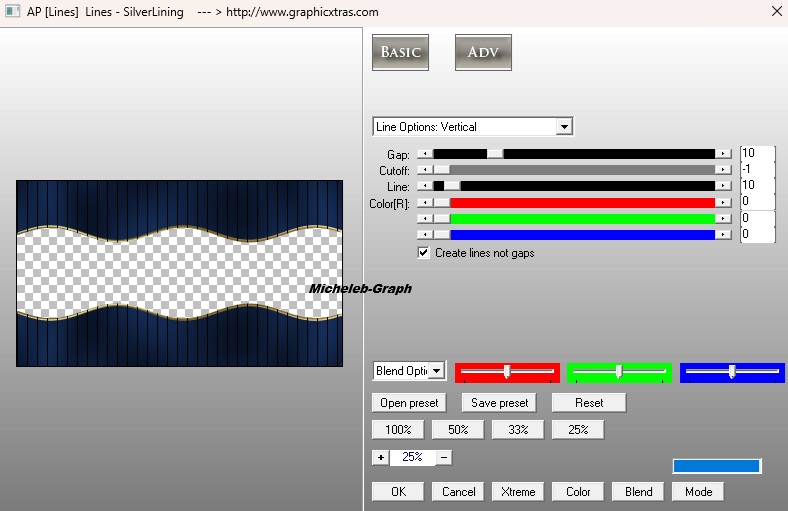
Task: Click the plus zoom-in icon
Action: tap(380, 457)
